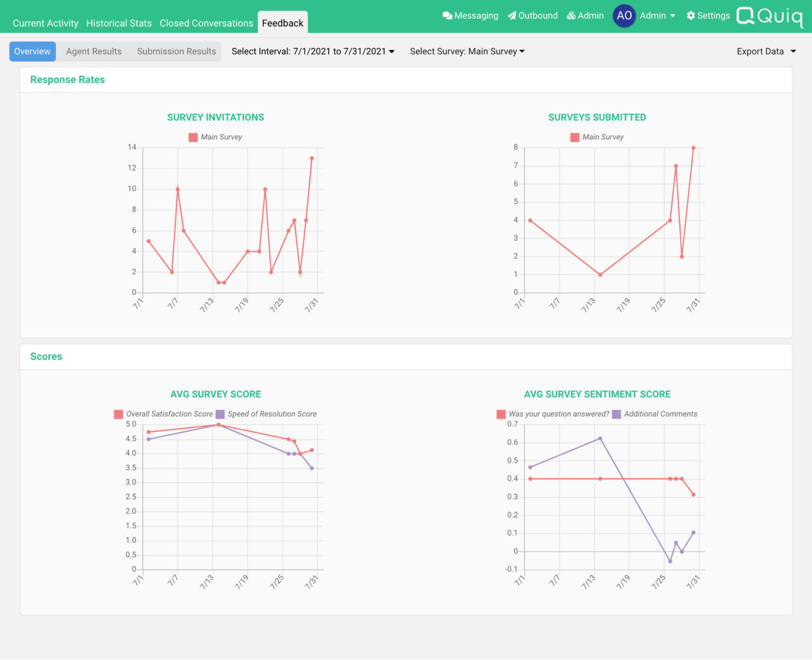Toggle Speed of Resolution Score legend swatch

[220, 414]
